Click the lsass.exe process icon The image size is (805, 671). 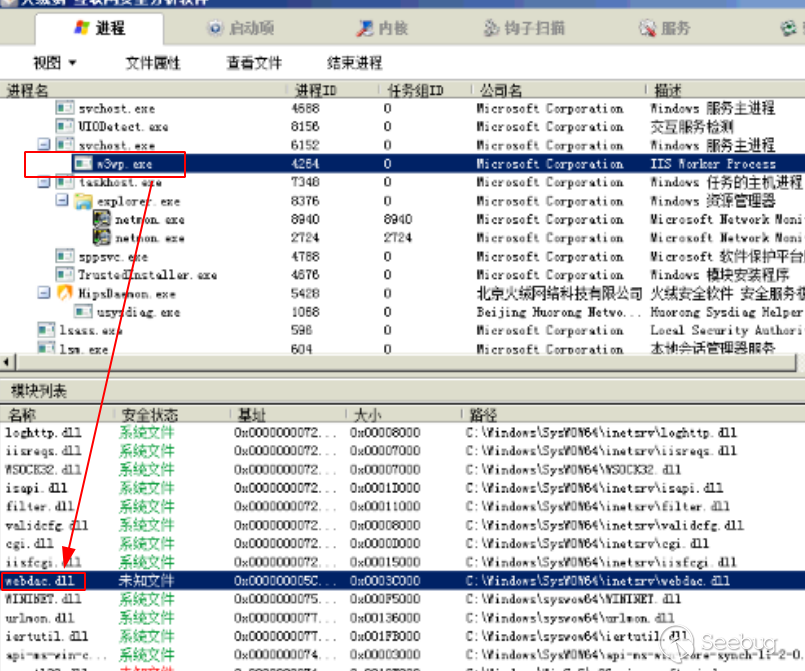point(45,330)
